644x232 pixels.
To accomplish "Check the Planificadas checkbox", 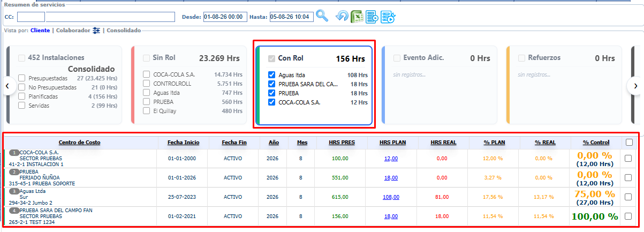I will (21, 96).
